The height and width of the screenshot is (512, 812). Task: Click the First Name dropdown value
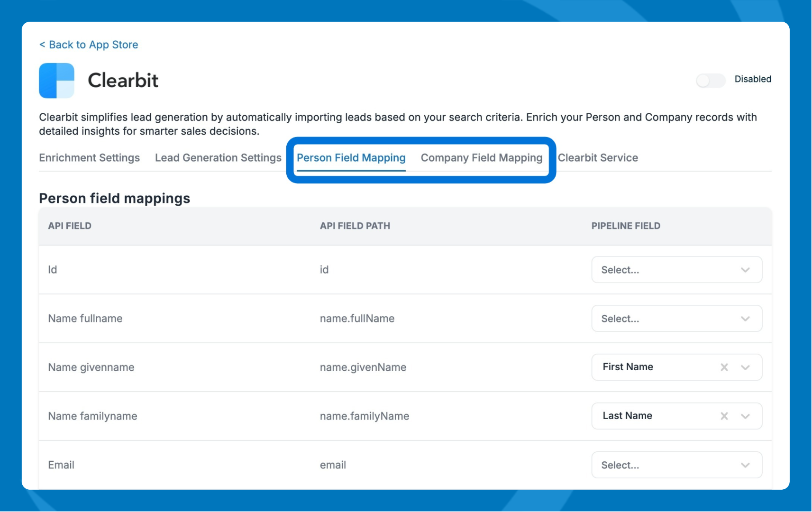[x=628, y=367]
